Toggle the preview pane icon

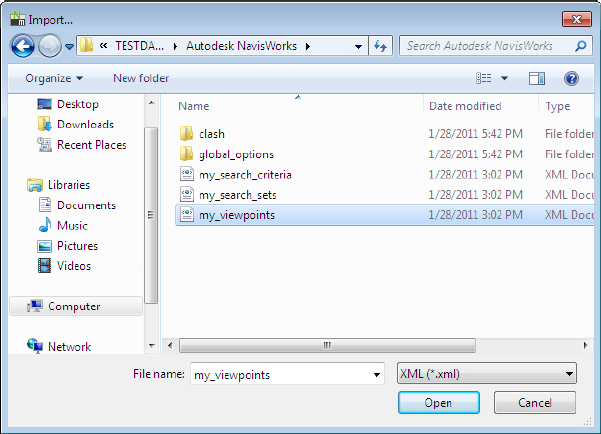[x=537, y=79]
